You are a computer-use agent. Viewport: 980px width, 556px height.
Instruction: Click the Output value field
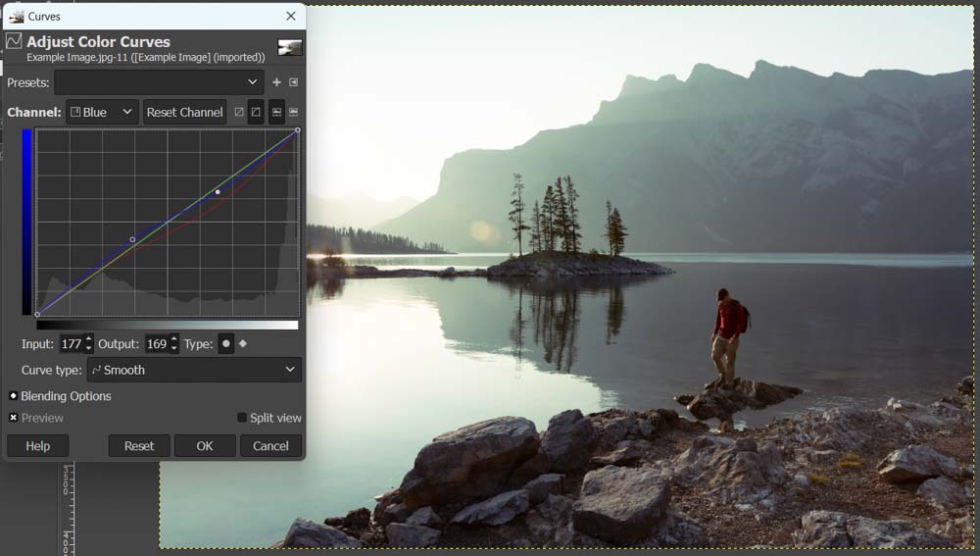coord(156,343)
